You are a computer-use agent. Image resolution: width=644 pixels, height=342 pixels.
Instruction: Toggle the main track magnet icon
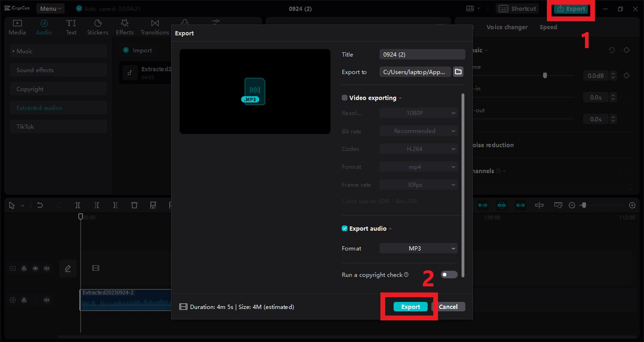(482, 206)
